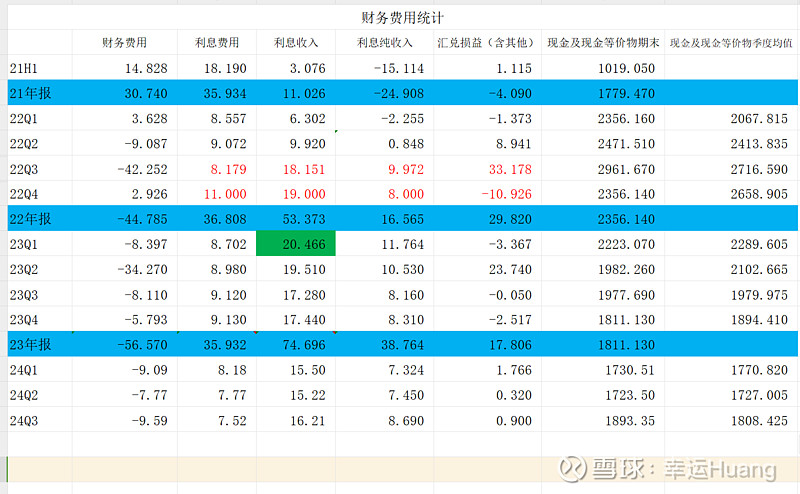The image size is (800, 494).
Task: Select cell with value 8.941
Action: (514, 144)
